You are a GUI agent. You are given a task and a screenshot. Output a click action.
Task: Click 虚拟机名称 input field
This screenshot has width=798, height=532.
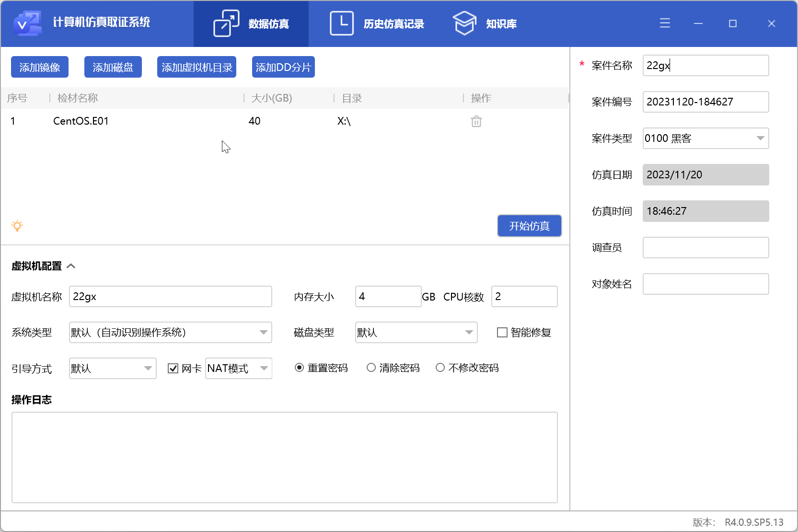171,296
